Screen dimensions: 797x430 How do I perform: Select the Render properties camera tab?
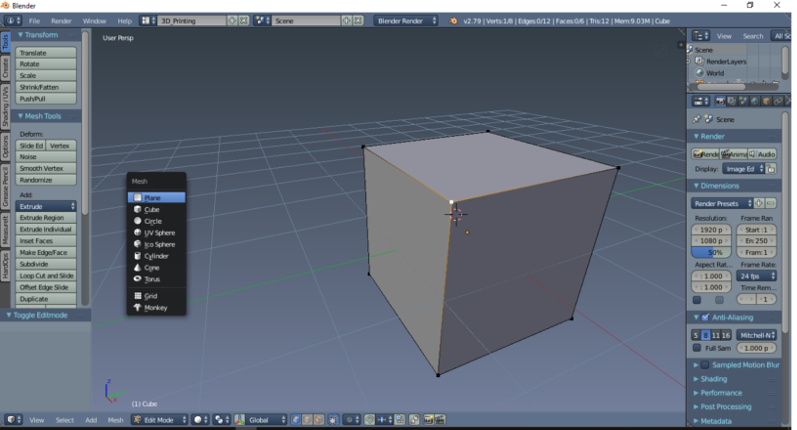tap(721, 101)
